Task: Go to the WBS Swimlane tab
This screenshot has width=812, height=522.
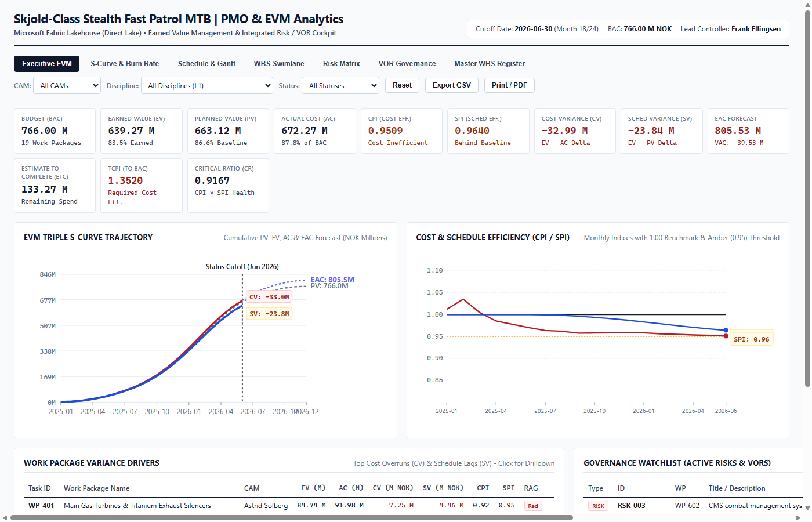Action: coord(279,64)
